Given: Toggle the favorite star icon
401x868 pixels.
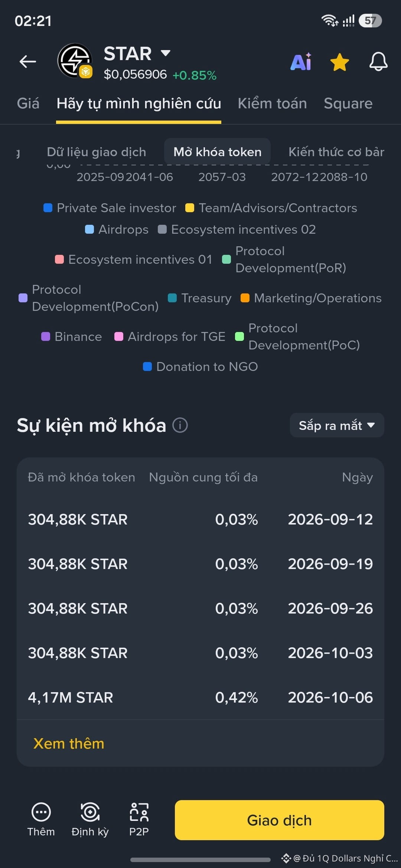Looking at the screenshot, I should tap(340, 62).
